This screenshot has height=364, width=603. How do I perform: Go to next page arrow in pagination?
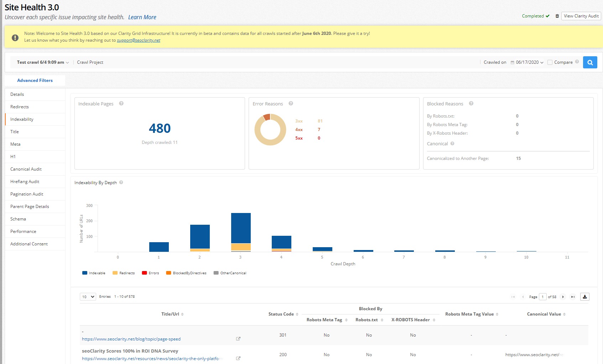coord(563,297)
